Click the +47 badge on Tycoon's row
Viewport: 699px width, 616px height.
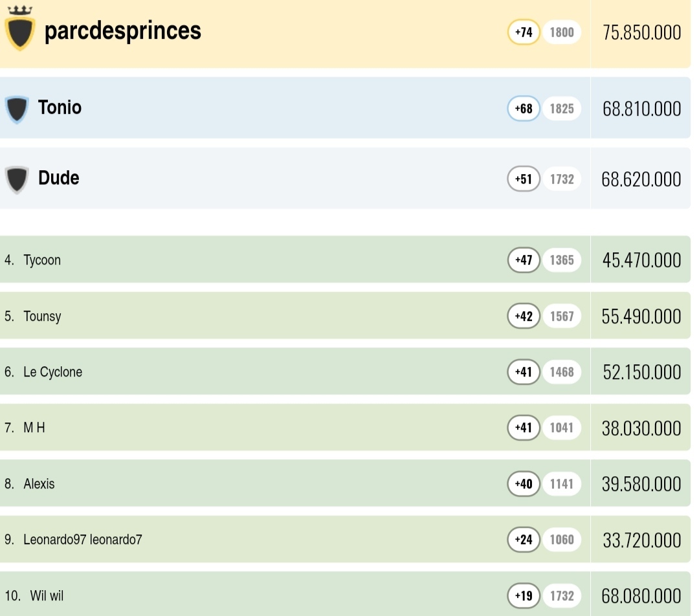tap(524, 260)
